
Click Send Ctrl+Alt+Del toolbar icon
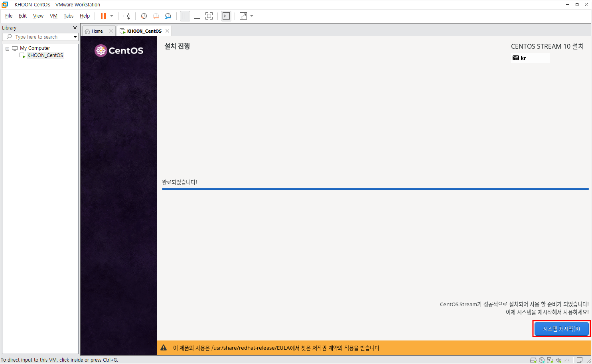tap(127, 16)
